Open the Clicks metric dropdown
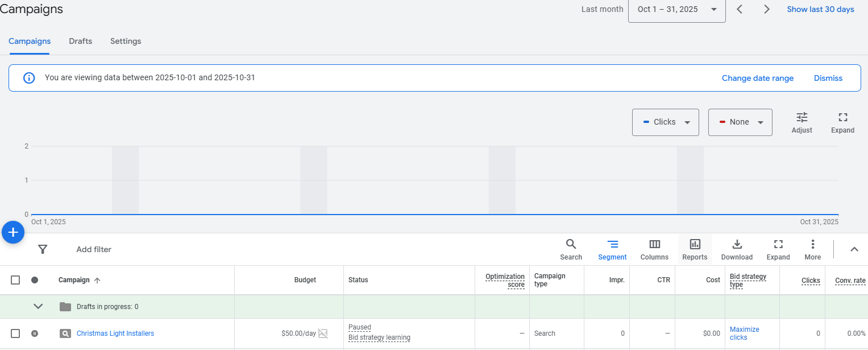868x350 pixels. coord(665,122)
